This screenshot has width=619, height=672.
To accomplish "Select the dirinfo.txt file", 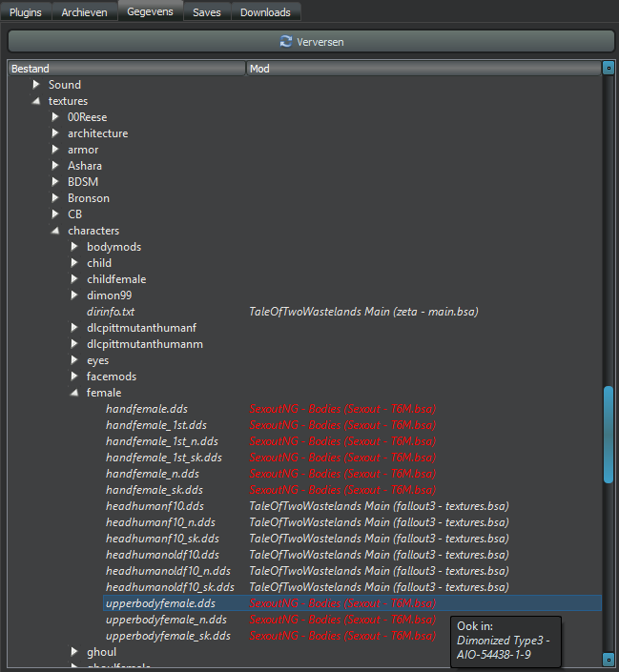I will tap(111, 312).
